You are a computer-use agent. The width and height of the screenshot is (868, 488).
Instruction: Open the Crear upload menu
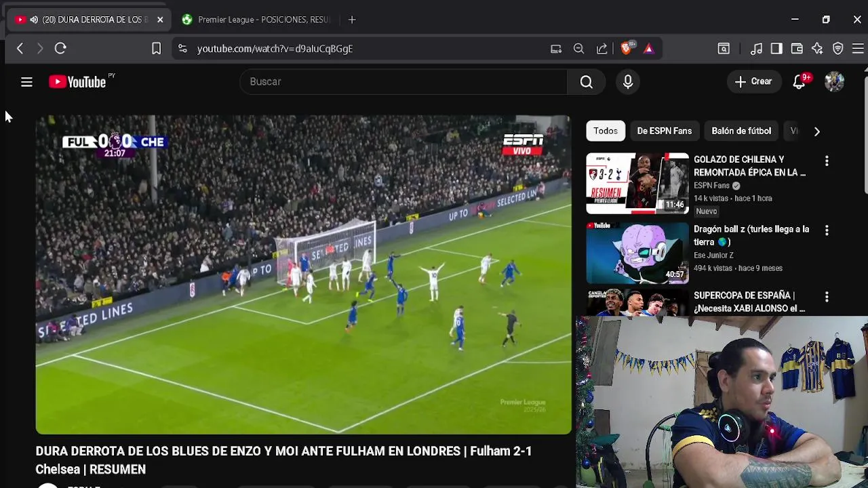click(x=753, y=82)
